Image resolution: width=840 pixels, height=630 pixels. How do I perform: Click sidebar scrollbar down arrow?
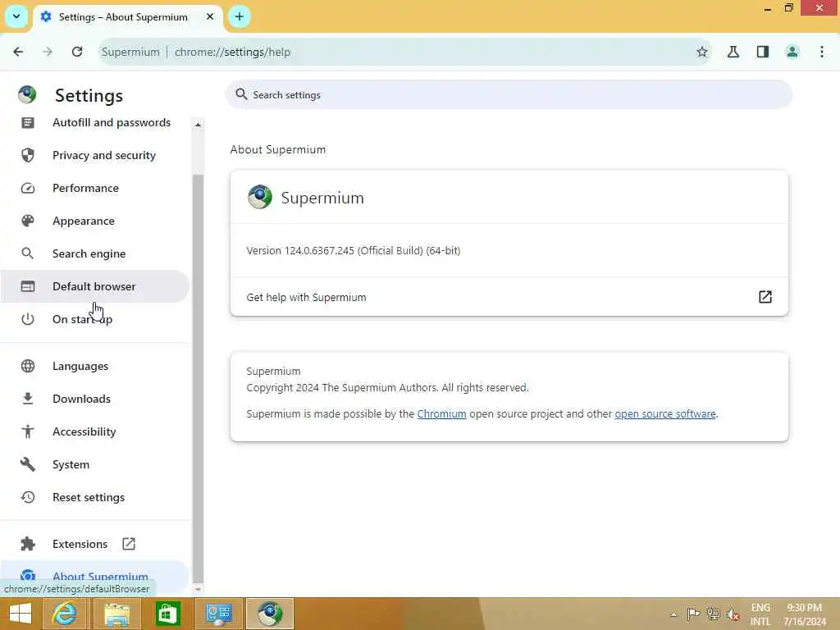click(x=198, y=589)
